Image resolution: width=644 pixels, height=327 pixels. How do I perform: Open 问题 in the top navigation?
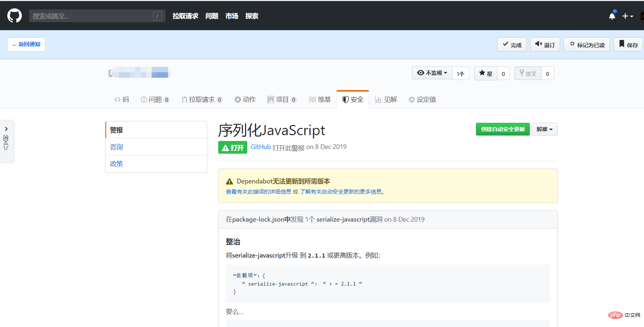click(x=212, y=16)
